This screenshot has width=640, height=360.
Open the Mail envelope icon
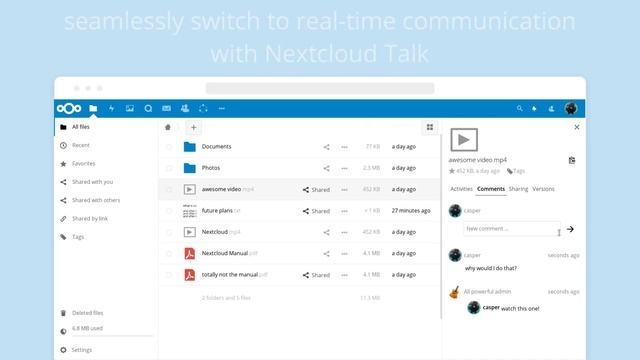[167, 108]
